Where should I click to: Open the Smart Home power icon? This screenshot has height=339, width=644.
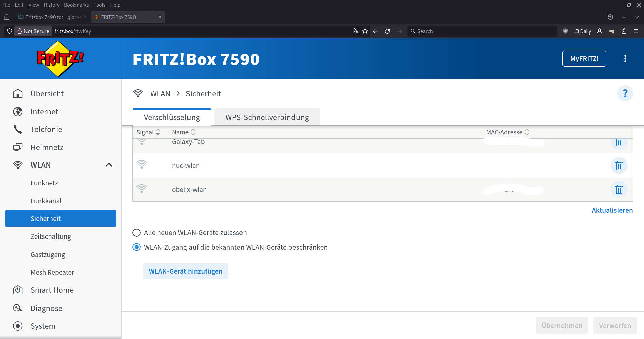click(18, 290)
